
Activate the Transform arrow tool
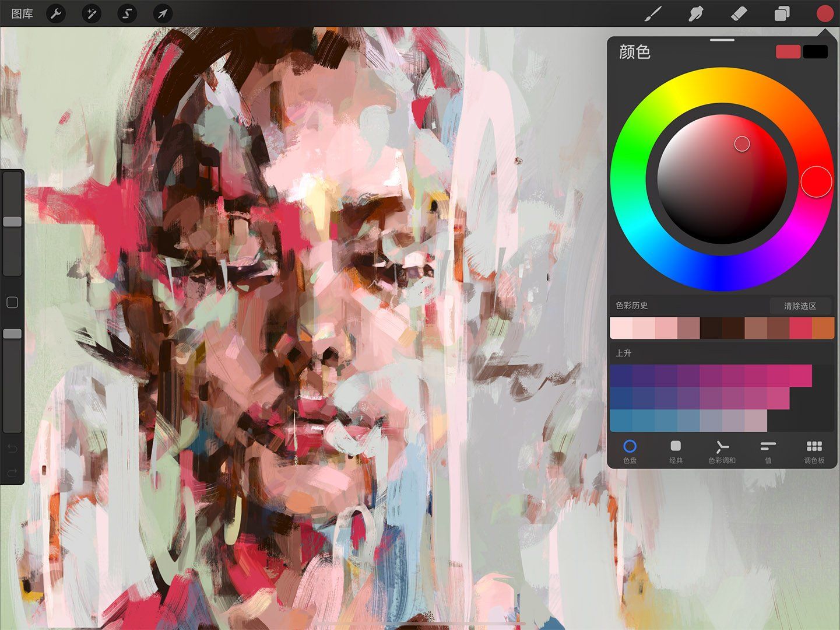pyautogui.click(x=161, y=13)
